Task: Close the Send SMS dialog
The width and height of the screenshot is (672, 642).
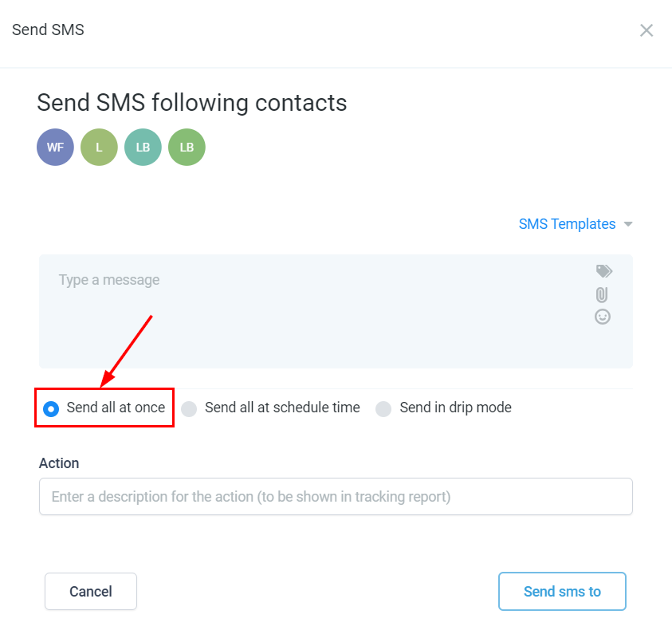Action: [646, 30]
